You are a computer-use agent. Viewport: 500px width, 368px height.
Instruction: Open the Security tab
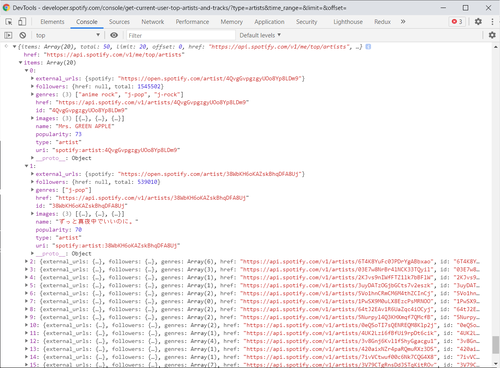[x=307, y=22]
